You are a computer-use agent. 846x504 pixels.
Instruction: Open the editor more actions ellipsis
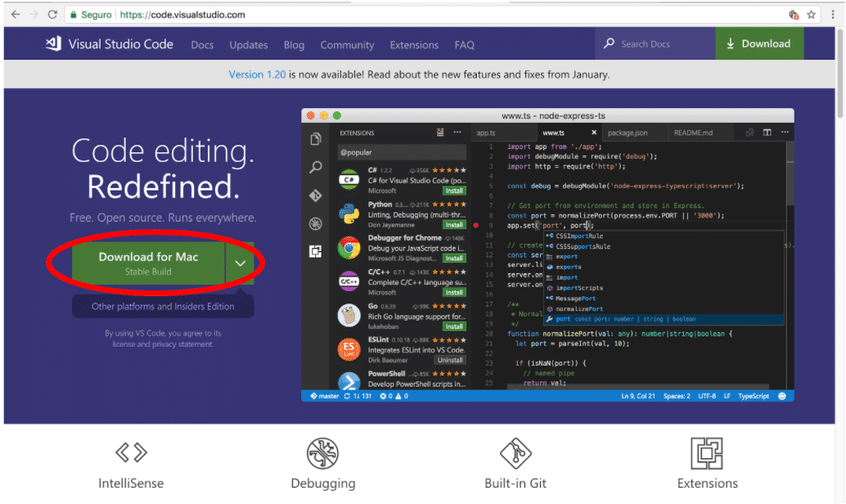pos(785,133)
